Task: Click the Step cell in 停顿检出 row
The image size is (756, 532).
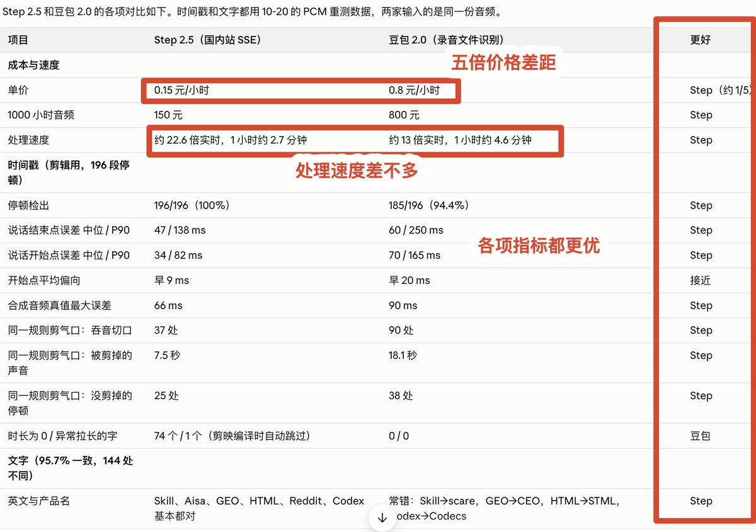Action: (701, 205)
